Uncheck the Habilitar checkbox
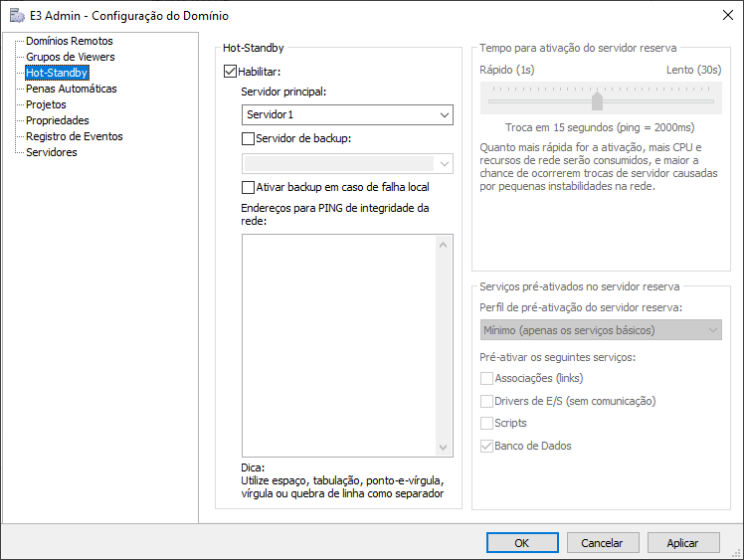The height and width of the screenshot is (560, 744). click(230, 72)
